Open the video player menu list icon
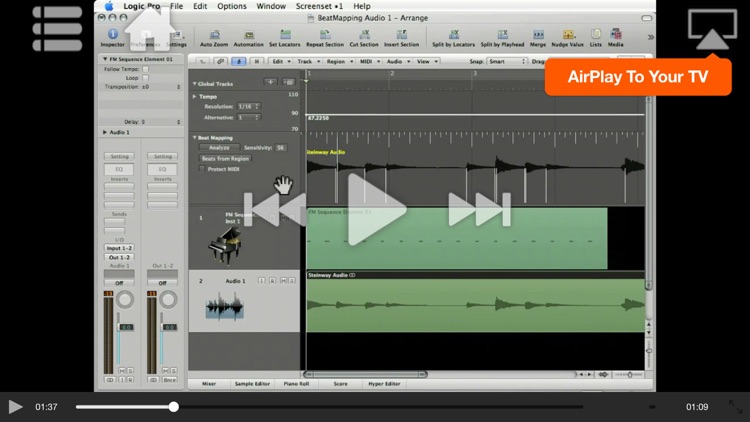 point(57,28)
